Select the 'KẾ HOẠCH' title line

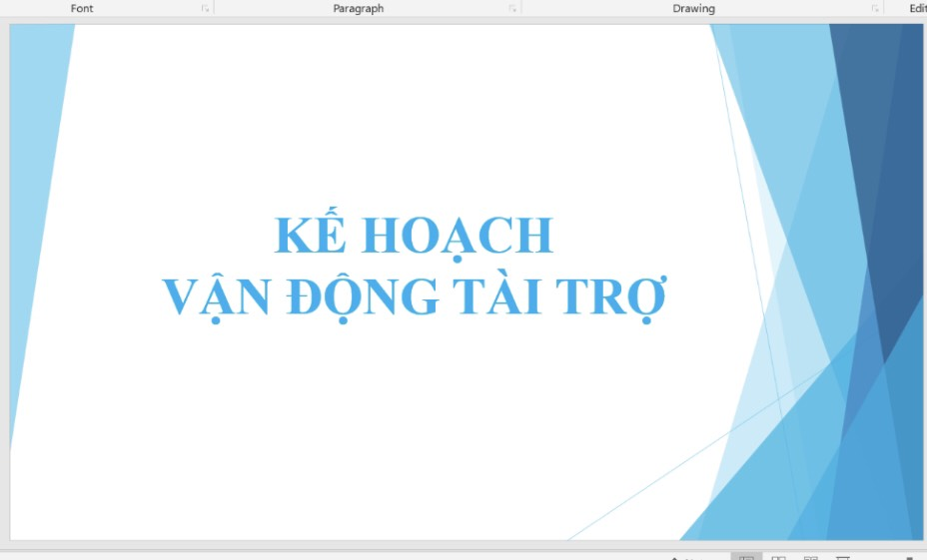click(x=414, y=235)
